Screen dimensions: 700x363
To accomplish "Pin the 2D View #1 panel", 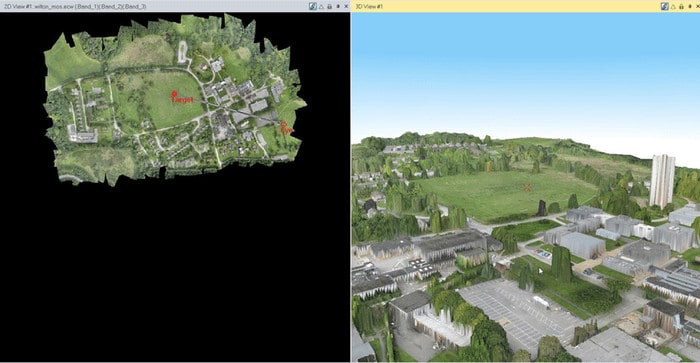I will (x=338, y=6).
